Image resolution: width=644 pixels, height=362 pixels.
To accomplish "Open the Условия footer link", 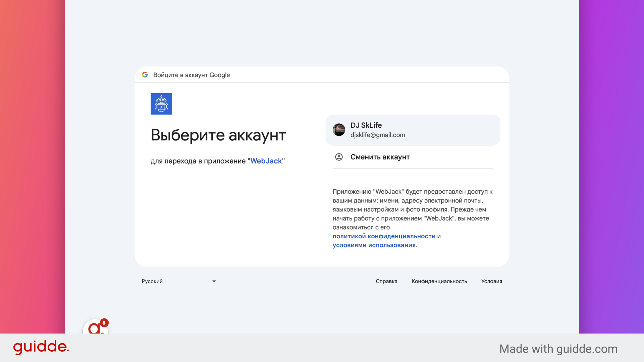I will click(x=491, y=281).
